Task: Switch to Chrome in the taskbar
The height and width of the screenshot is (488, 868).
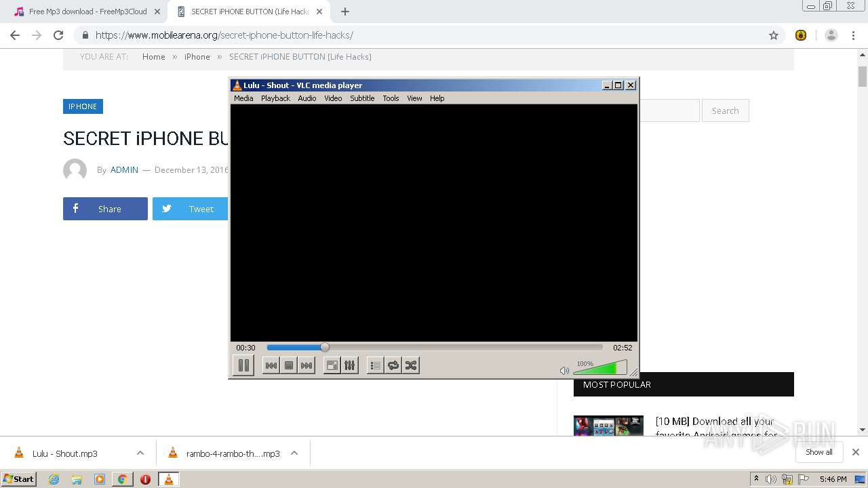Action: click(122, 479)
